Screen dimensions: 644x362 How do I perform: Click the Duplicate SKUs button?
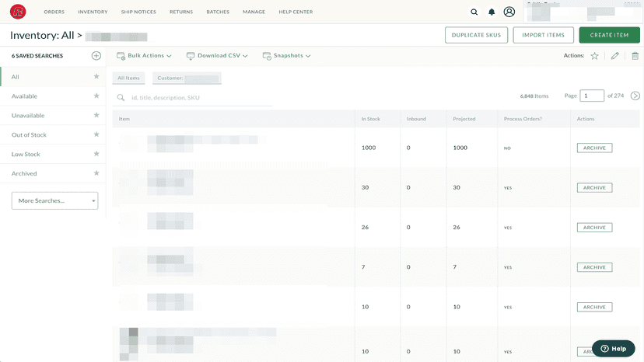(x=477, y=35)
